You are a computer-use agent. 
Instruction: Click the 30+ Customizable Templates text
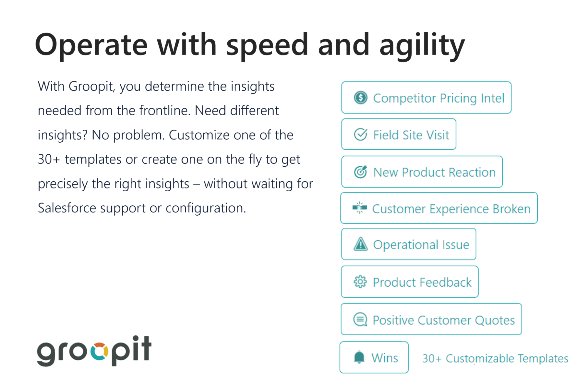click(x=495, y=358)
